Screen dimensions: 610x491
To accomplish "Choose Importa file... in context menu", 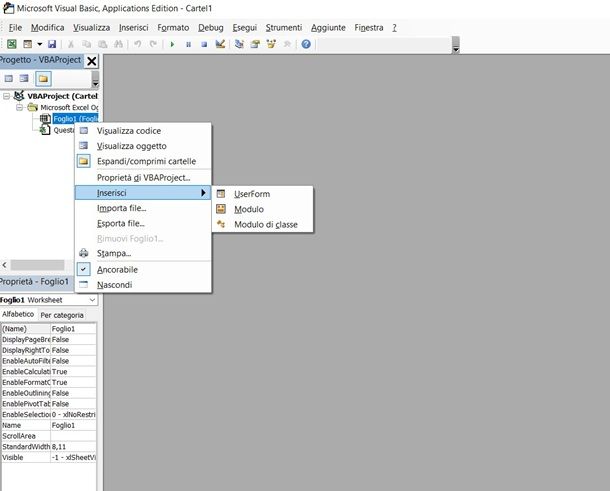I will pyautogui.click(x=143, y=208).
